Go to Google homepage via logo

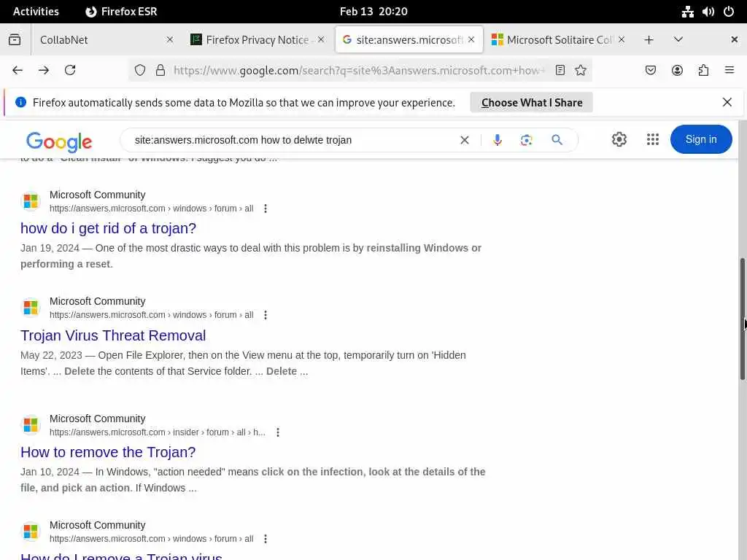59,141
